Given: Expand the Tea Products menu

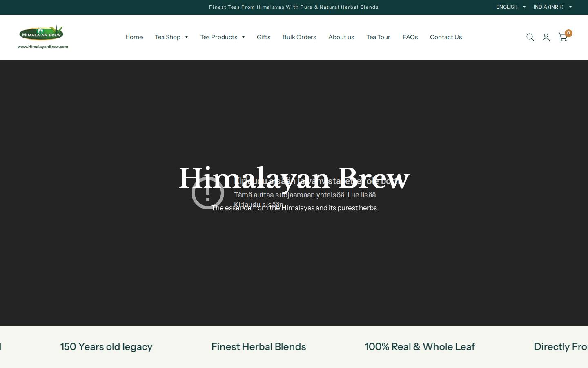Looking at the screenshot, I should 223,37.
